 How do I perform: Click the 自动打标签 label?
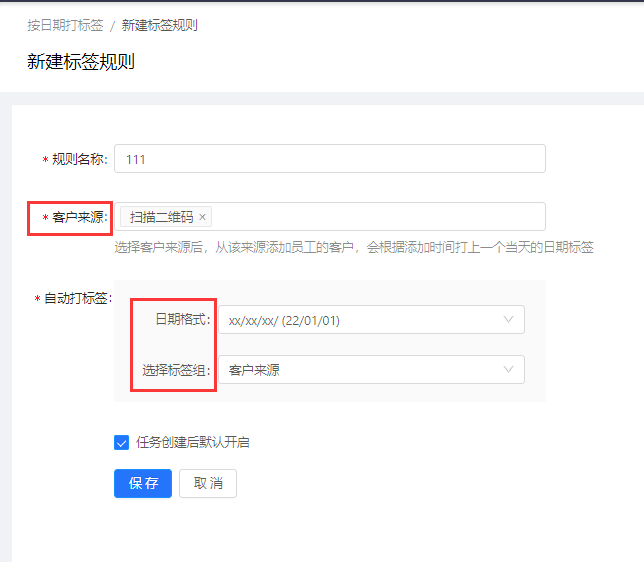[78, 298]
